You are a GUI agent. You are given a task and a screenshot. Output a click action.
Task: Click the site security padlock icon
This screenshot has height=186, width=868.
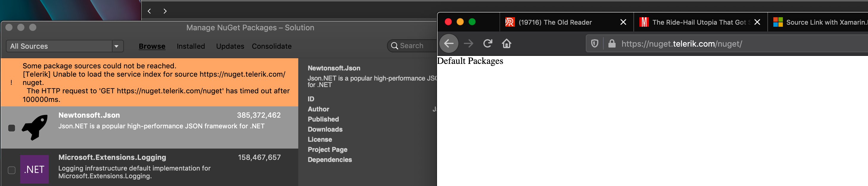pyautogui.click(x=612, y=44)
